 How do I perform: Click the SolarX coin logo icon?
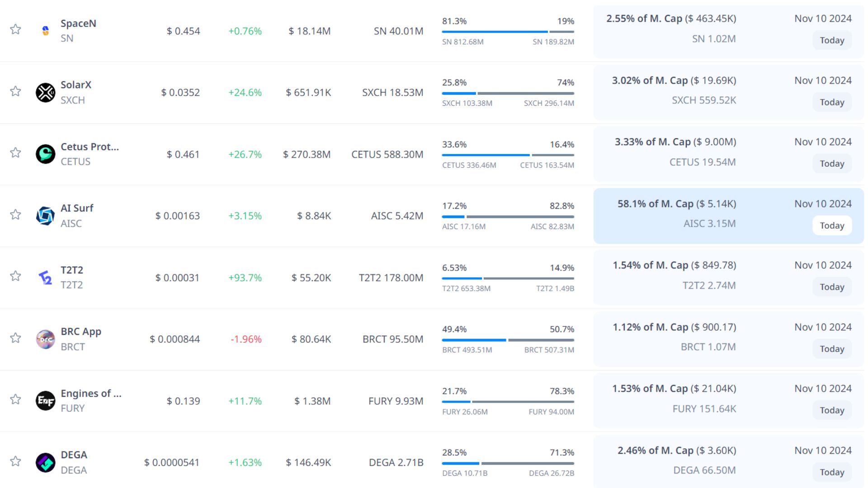pos(45,93)
